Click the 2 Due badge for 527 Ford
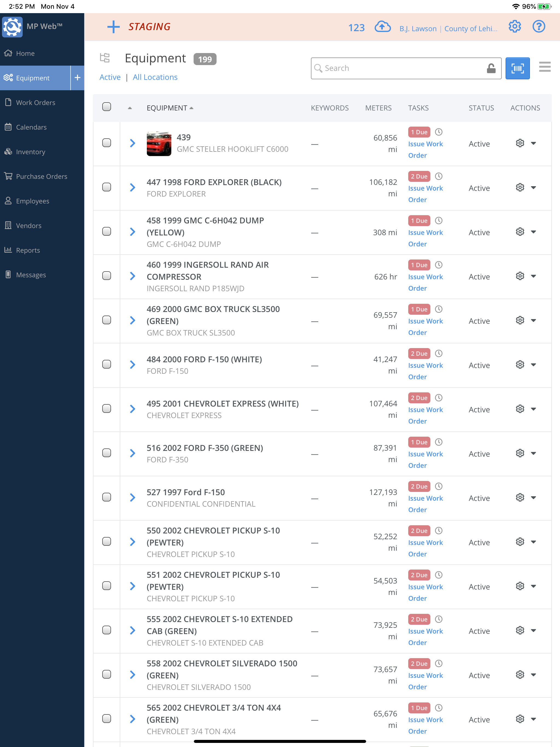 [419, 486]
